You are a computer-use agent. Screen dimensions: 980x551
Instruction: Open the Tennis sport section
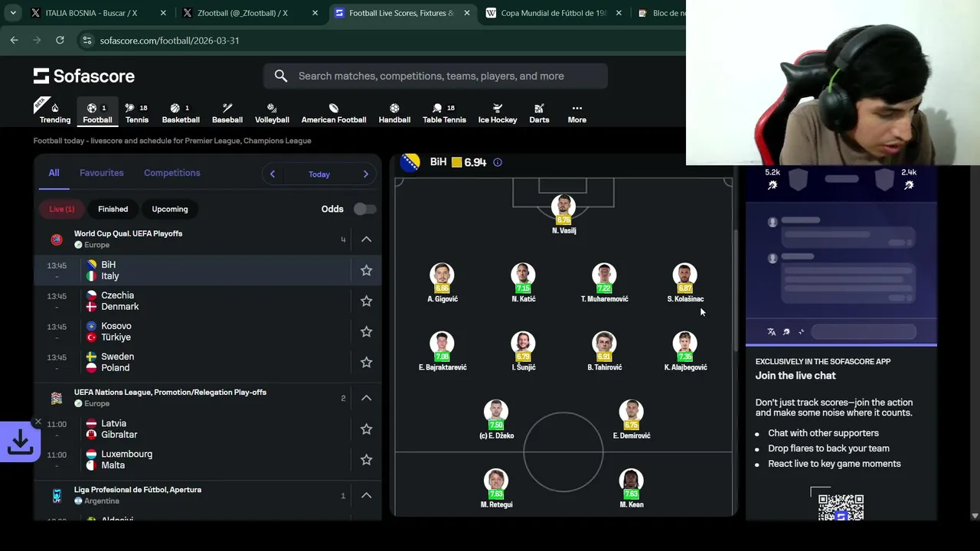pyautogui.click(x=137, y=112)
